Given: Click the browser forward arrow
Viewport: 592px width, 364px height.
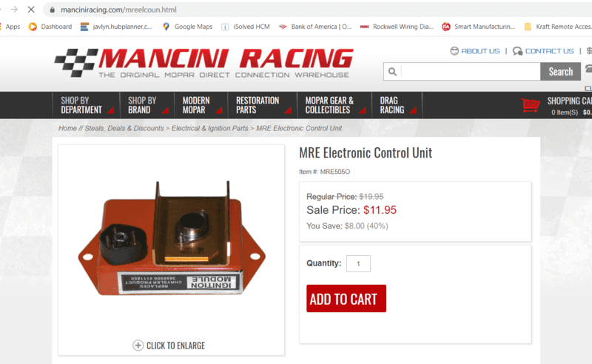Looking at the screenshot, I should pyautogui.click(x=14, y=10).
